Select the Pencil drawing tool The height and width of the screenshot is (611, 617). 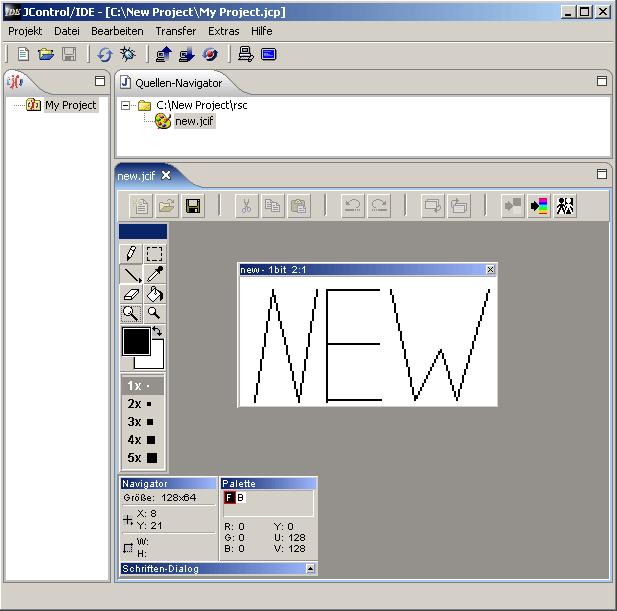[x=130, y=254]
